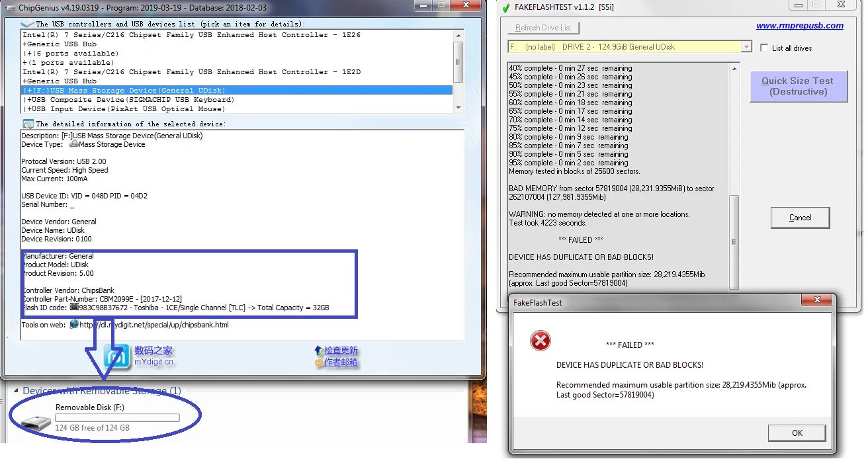Select the Enhanced Host Controller - 1E2D row
The width and height of the screenshot is (868, 463).
tap(238, 71)
